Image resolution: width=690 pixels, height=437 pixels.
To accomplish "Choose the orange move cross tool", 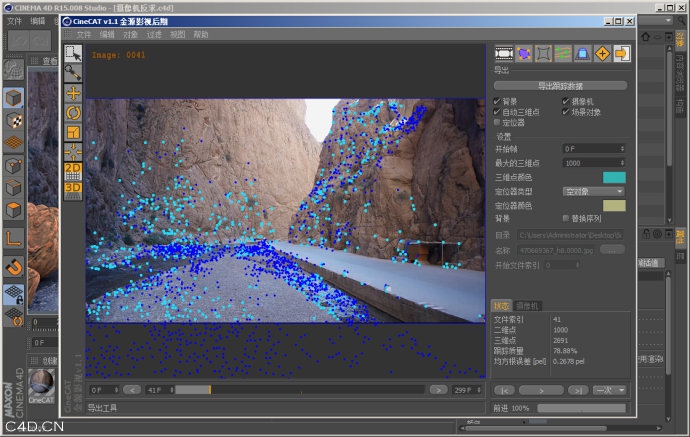I will coord(73,93).
